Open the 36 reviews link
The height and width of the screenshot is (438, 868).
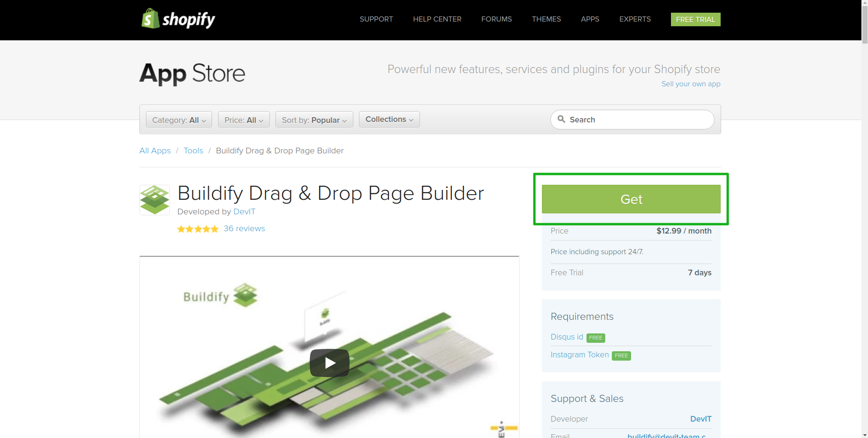pos(244,228)
